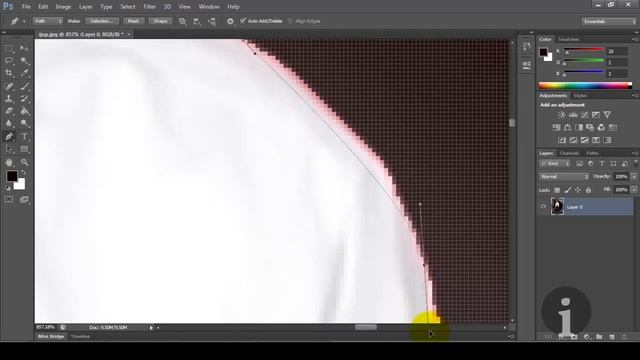
Task: Open Path mode dropdown
Action: pos(48,21)
